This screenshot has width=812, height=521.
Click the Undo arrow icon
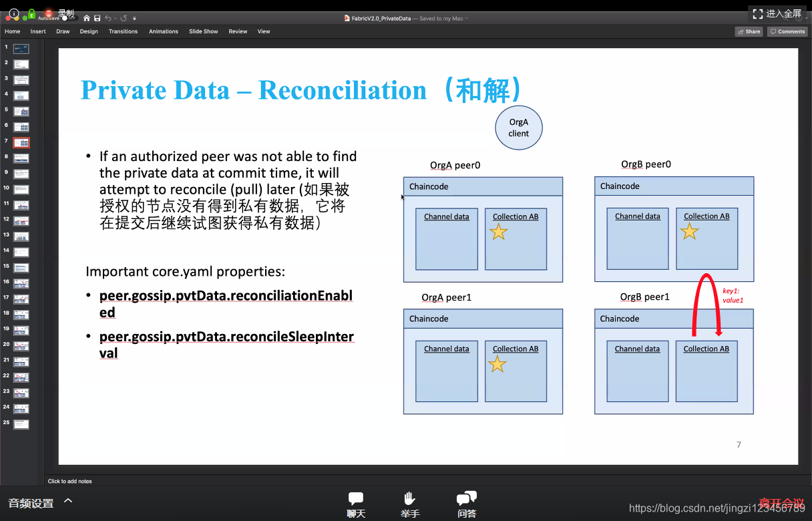(x=108, y=18)
